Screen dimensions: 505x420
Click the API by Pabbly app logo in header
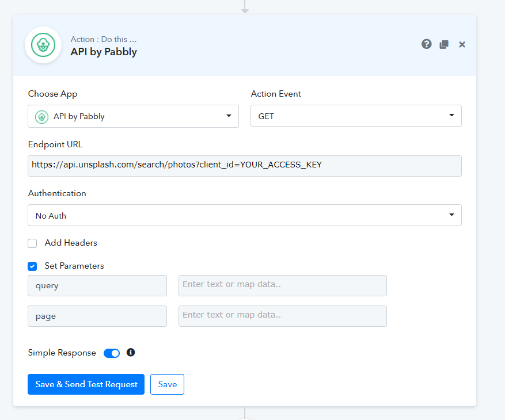point(43,45)
